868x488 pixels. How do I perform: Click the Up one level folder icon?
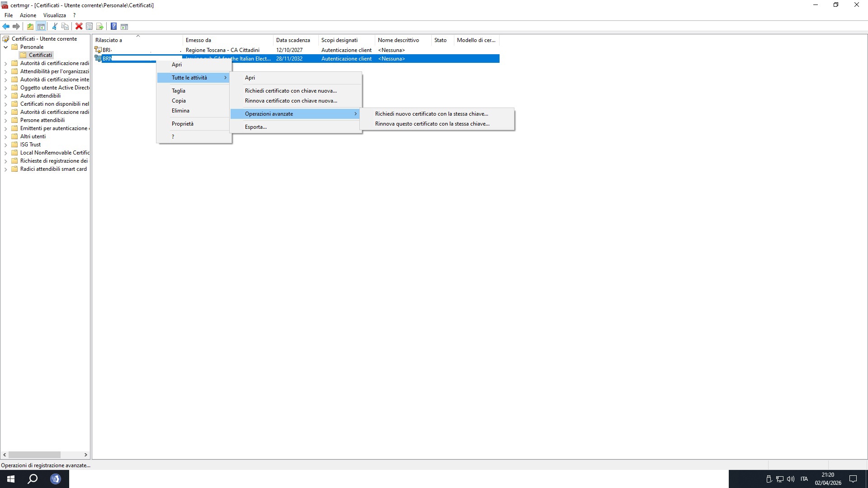tap(30, 27)
